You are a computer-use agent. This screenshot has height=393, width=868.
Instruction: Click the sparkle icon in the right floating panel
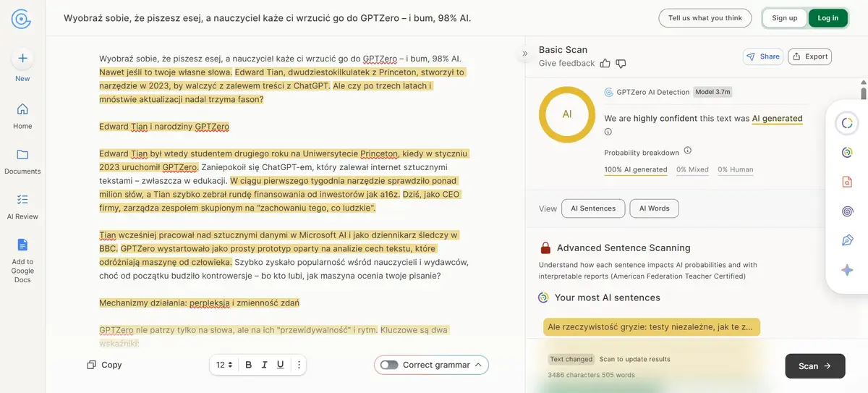coord(847,270)
